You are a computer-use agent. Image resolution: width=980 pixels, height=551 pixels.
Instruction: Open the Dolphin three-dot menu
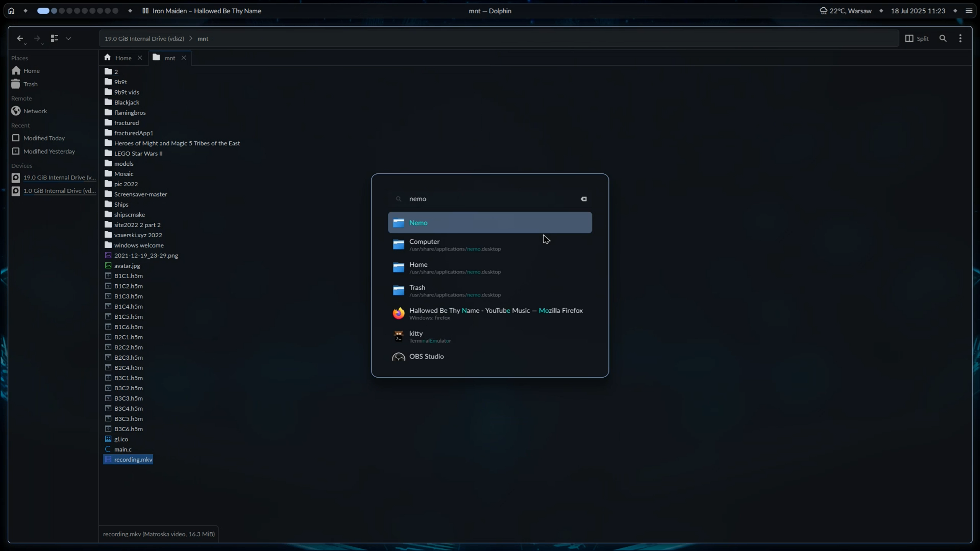click(960, 38)
